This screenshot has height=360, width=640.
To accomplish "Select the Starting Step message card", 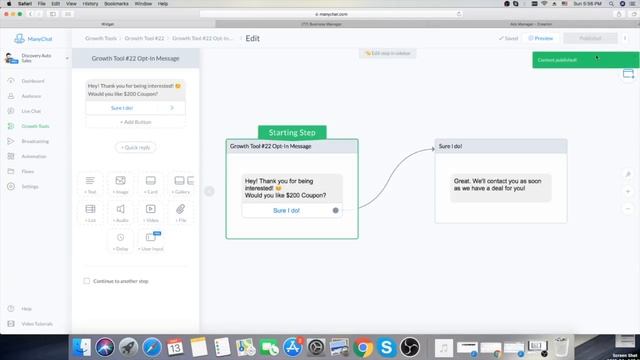I will pyautogui.click(x=292, y=189).
